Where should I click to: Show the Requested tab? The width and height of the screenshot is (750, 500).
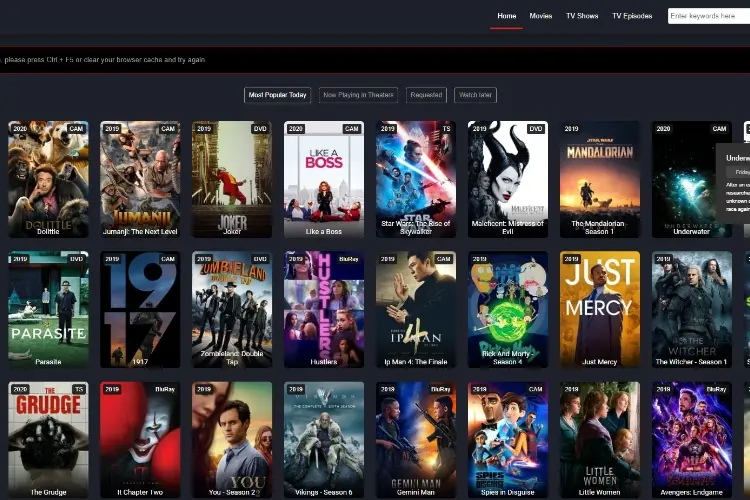click(x=426, y=95)
